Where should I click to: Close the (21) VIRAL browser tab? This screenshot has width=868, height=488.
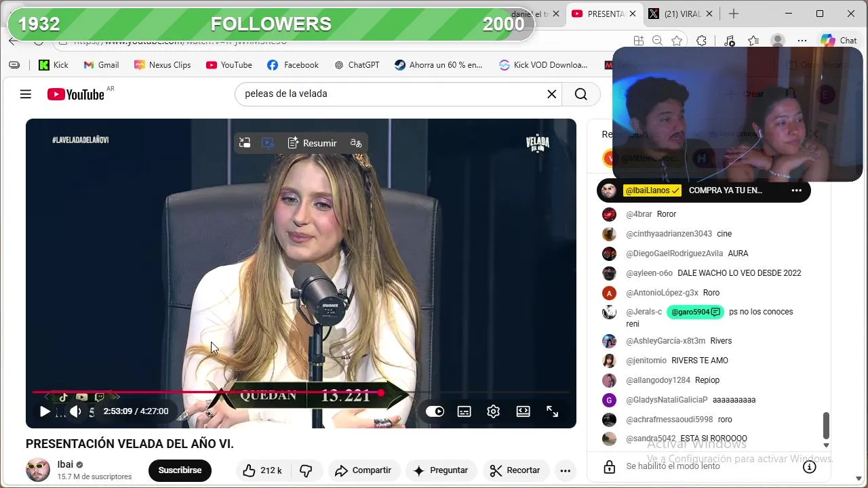tap(710, 14)
